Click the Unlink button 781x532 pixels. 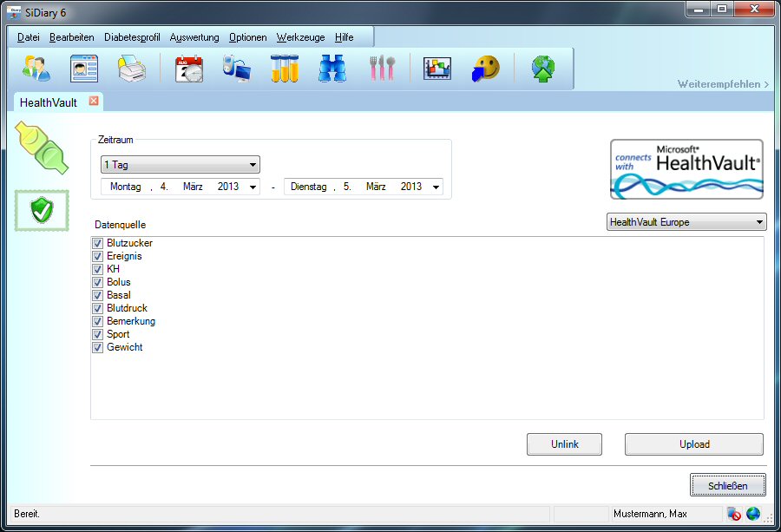(x=564, y=443)
